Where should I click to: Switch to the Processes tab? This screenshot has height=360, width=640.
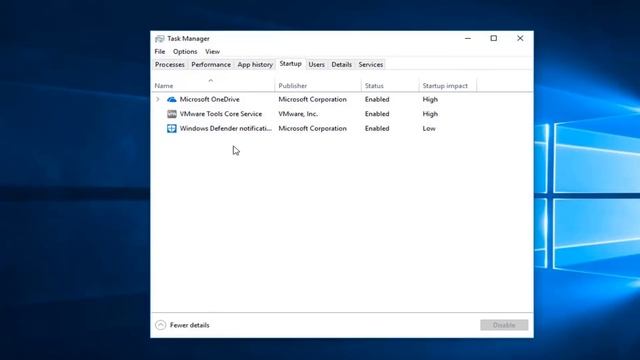(x=170, y=64)
